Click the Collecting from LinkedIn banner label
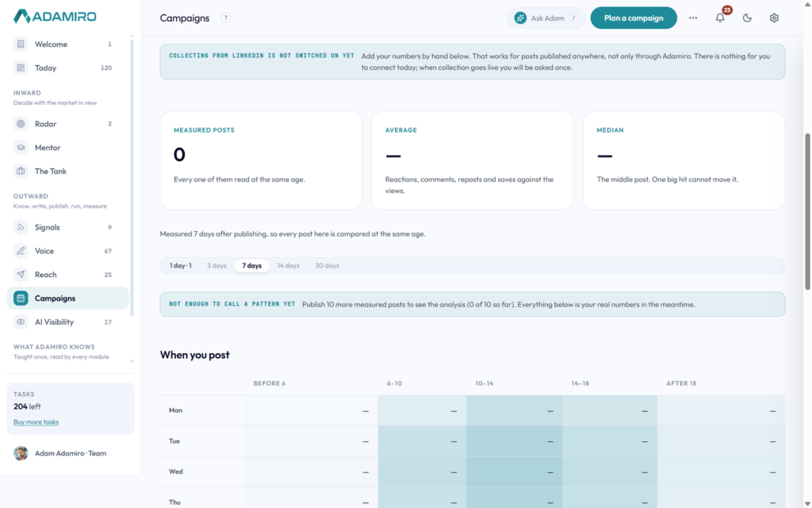812x508 pixels. point(262,56)
